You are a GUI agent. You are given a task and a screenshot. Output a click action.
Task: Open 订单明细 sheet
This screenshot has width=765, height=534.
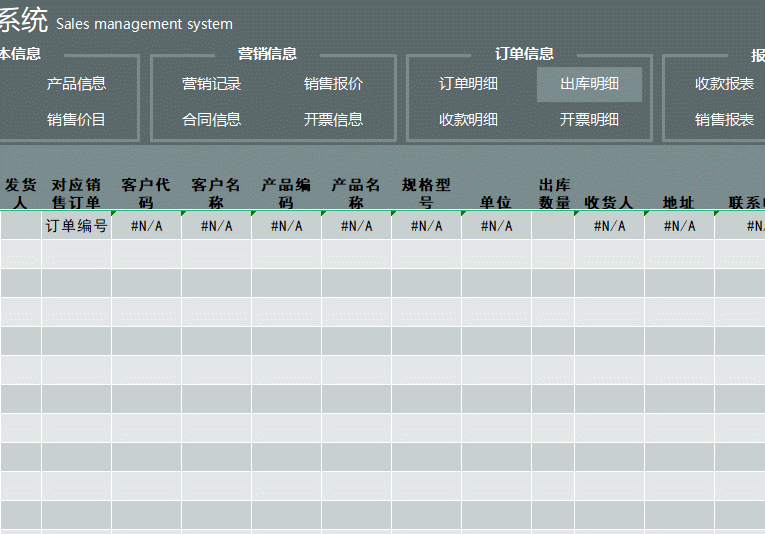coord(468,84)
